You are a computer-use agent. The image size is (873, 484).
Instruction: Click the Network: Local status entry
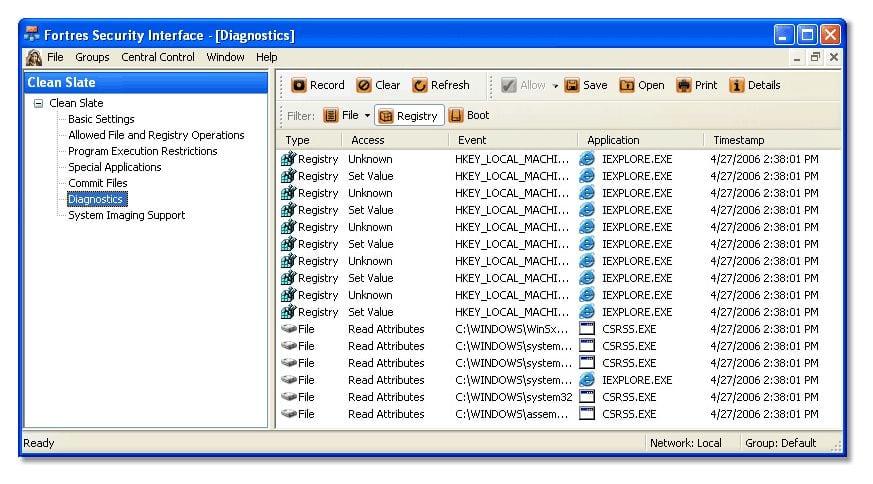(686, 443)
